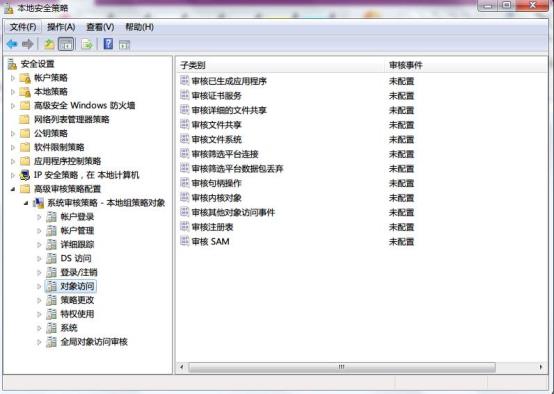Click the policy icon for 审核已生成应用程序
The width and height of the screenshot is (554, 394).
coord(184,81)
